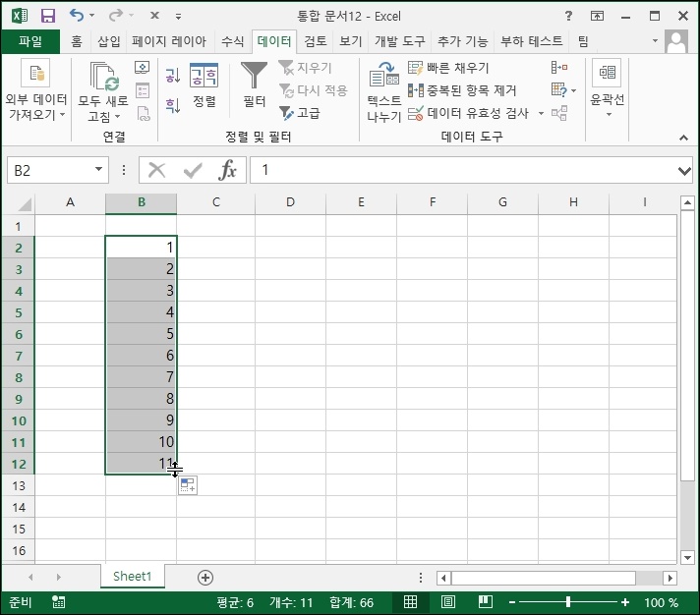Image resolution: width=700 pixels, height=615 pixels.
Task: Click the macro record icon in status bar
Action: [x=58, y=602]
